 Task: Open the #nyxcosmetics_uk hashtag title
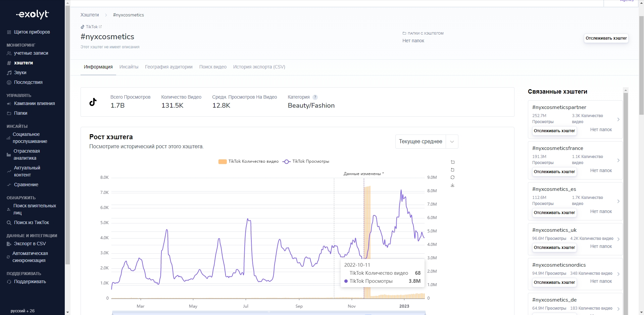pyautogui.click(x=554, y=230)
